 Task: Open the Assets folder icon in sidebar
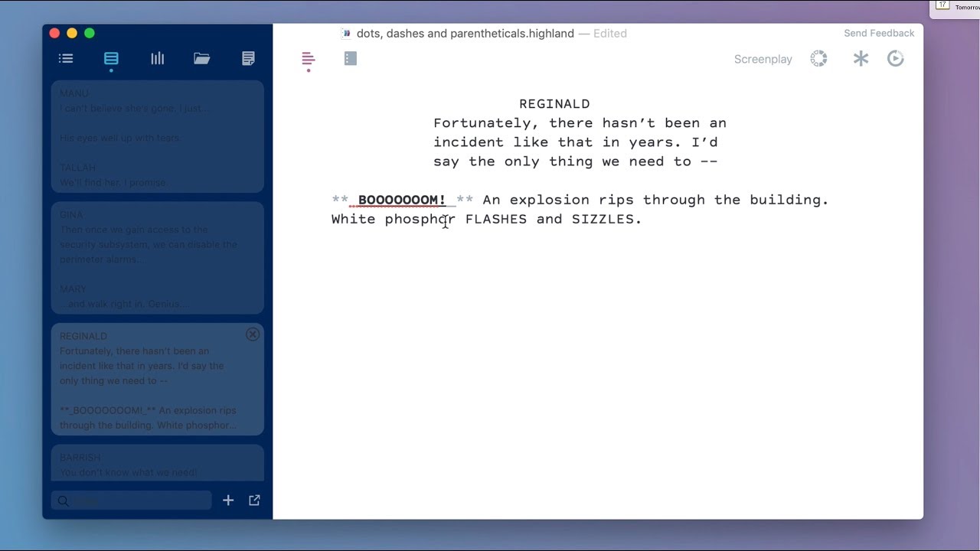click(202, 58)
